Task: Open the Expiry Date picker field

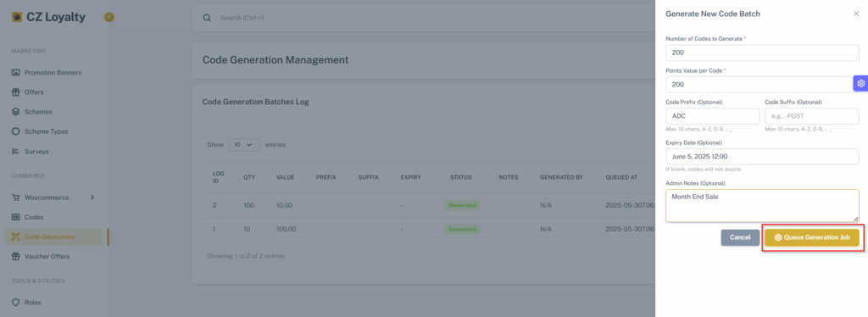Action: click(x=762, y=157)
